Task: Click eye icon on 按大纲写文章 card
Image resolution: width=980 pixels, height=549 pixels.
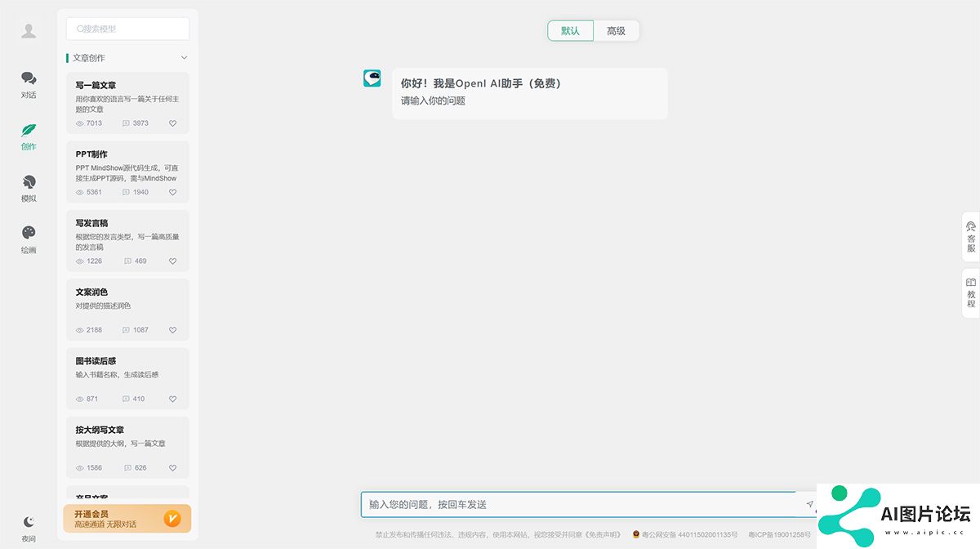Action: coord(80,468)
